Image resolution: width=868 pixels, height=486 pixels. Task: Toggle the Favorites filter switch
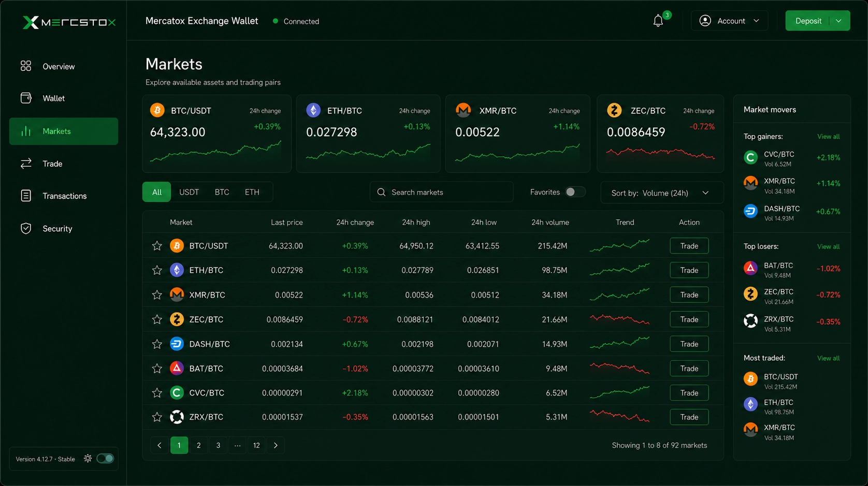pos(575,192)
